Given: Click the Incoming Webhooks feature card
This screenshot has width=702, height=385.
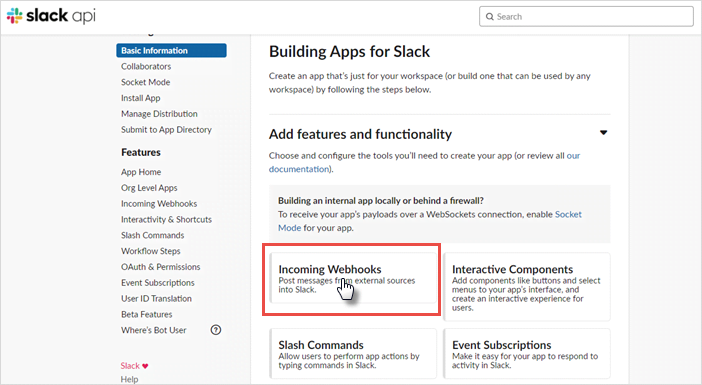Looking at the screenshot, I should pos(353,279).
